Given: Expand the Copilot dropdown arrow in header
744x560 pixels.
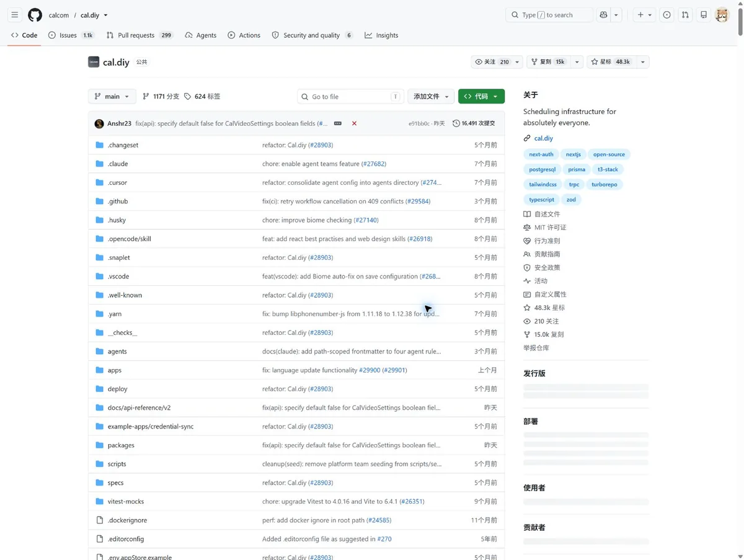Looking at the screenshot, I should tap(616, 15).
